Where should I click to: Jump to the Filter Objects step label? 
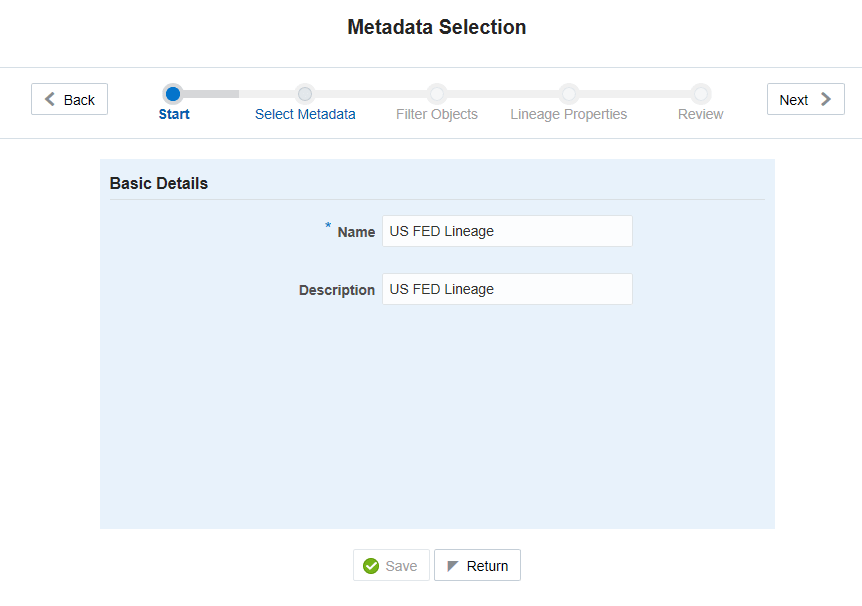[437, 114]
